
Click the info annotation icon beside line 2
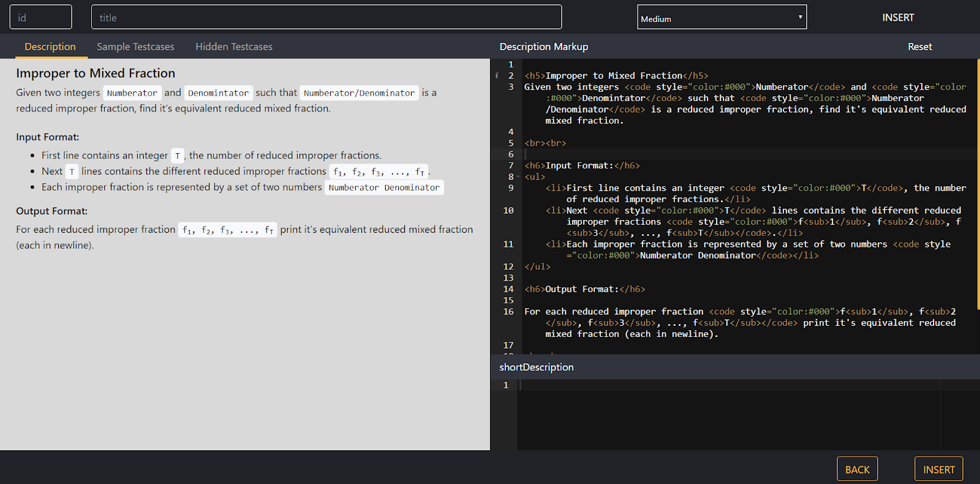pos(497,76)
